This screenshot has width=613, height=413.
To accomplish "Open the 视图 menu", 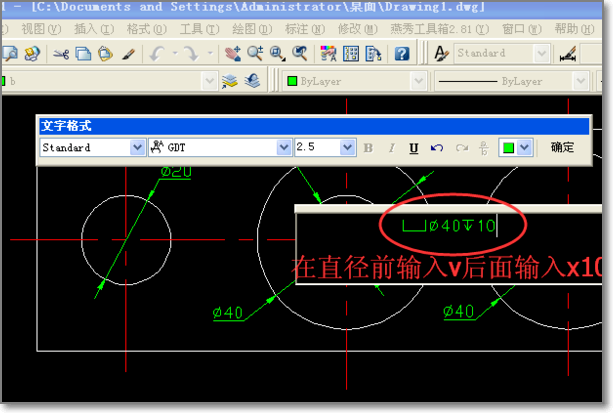I will click(x=41, y=29).
